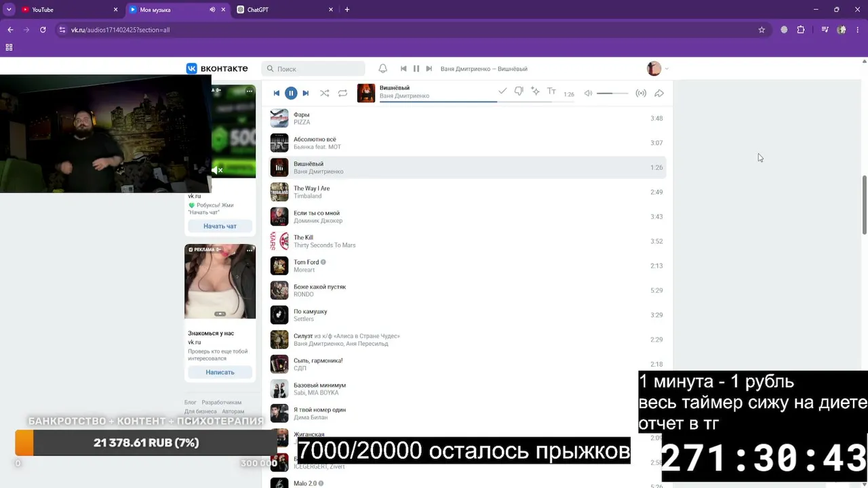
Task: Select the playing Вишнёвый row in list
Action: pos(467,167)
